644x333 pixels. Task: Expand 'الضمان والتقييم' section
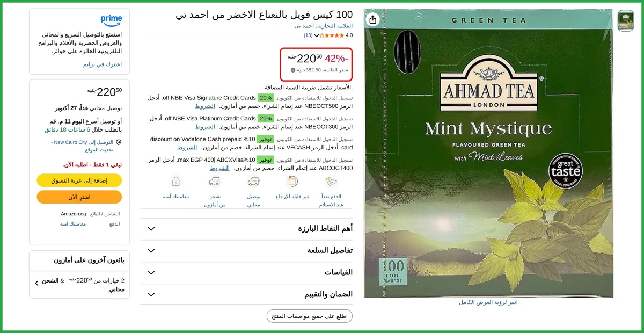(246, 295)
